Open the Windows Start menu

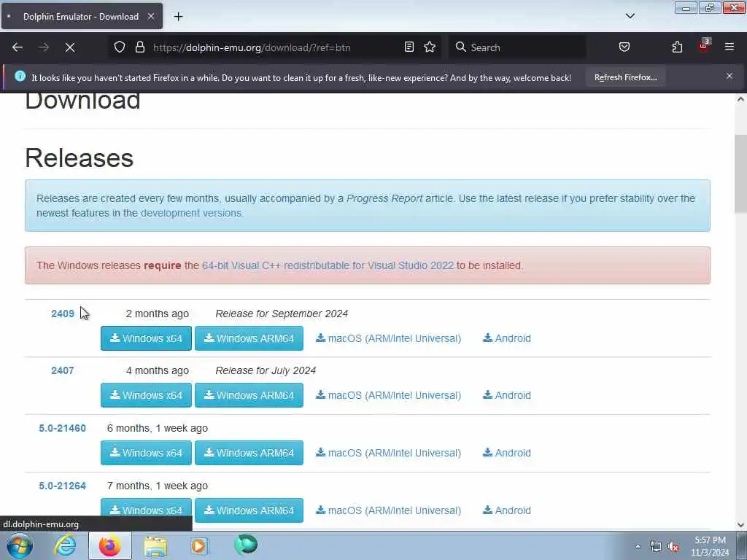[20, 545]
